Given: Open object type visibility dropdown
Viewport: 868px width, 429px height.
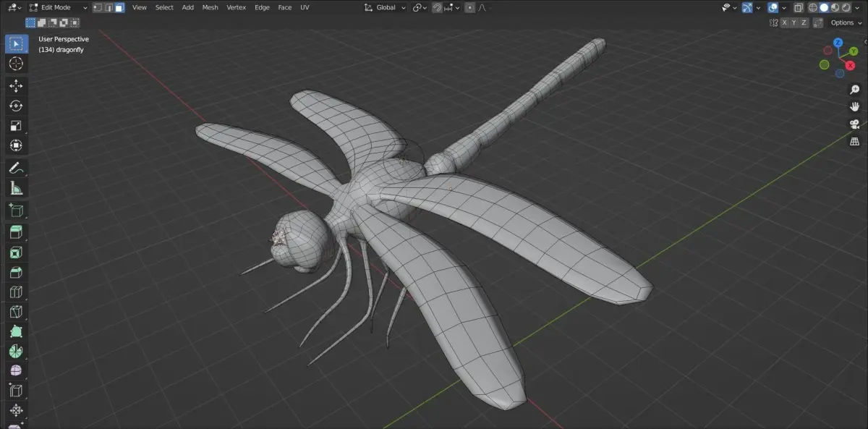Looking at the screenshot, I should (x=729, y=7).
